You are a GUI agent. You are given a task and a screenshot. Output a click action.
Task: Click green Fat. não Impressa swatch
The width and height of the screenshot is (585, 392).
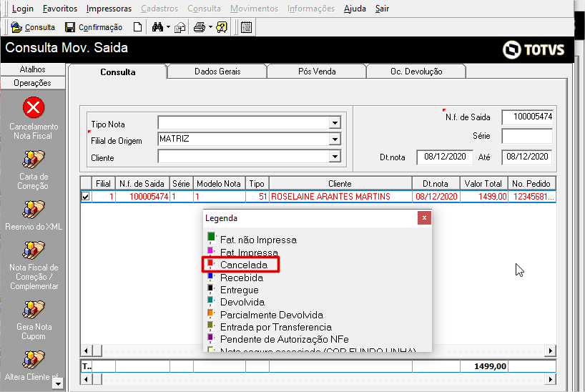click(212, 237)
